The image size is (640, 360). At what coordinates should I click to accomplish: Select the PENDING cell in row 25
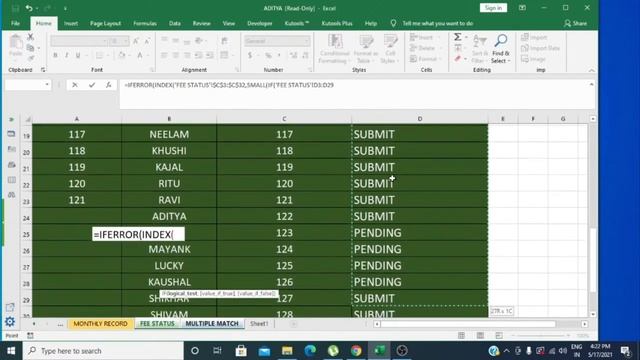[x=420, y=233]
